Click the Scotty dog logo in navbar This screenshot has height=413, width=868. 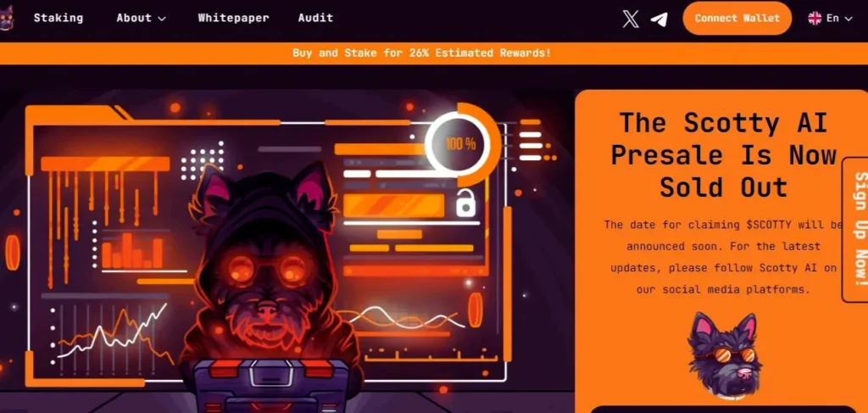(x=6, y=19)
